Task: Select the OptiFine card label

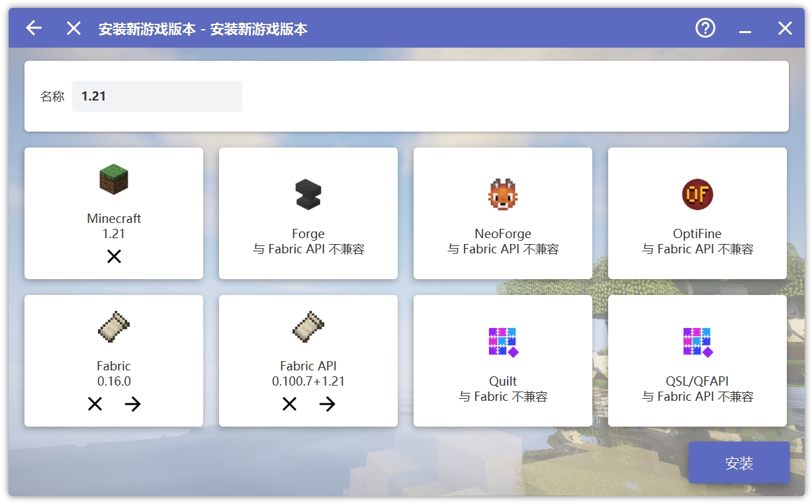Action: pos(698,233)
